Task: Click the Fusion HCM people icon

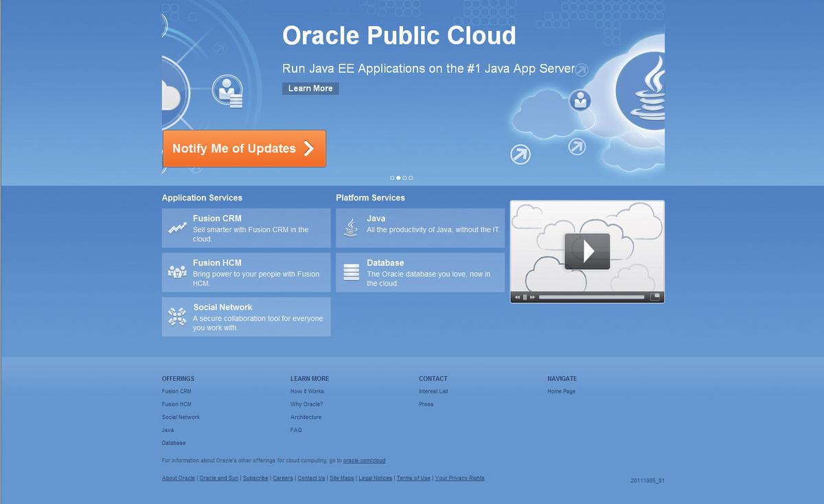Action: pyautogui.click(x=177, y=272)
